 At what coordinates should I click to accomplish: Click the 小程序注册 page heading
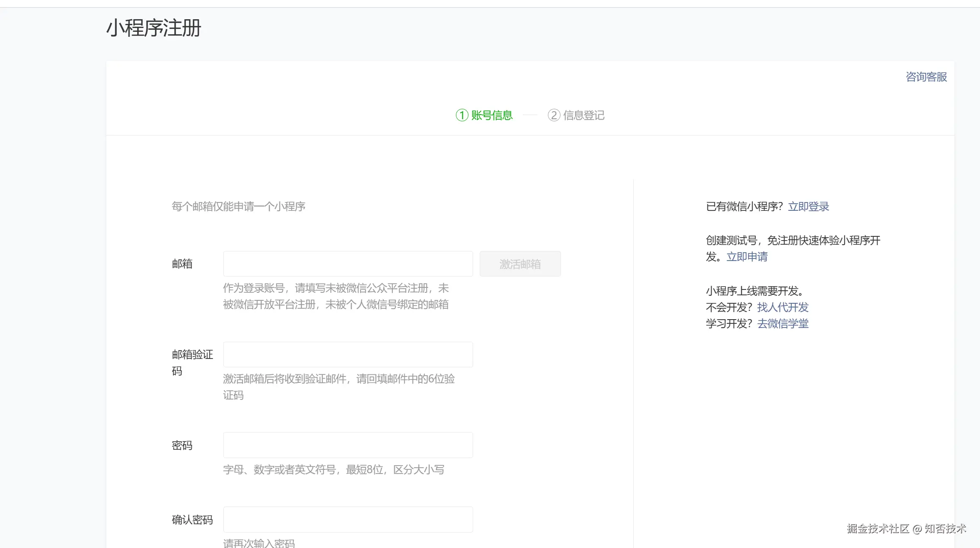(154, 28)
